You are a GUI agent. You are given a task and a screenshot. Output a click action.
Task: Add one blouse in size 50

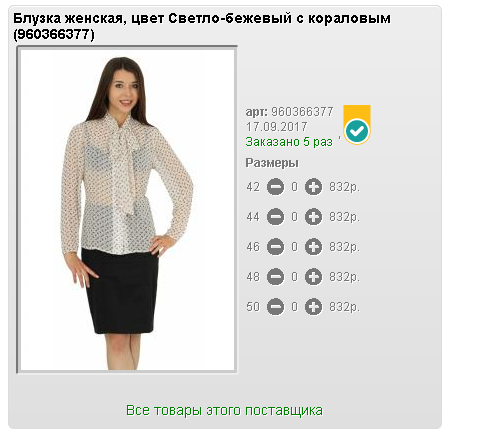point(313,307)
